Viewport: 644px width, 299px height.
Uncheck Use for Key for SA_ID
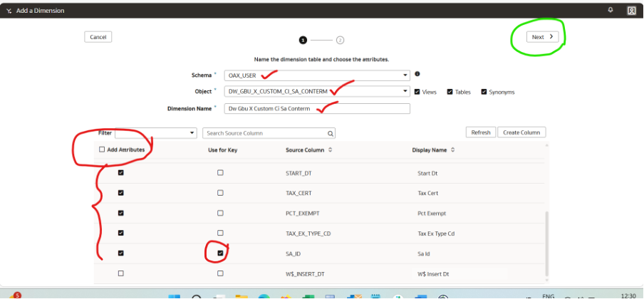[x=220, y=253]
